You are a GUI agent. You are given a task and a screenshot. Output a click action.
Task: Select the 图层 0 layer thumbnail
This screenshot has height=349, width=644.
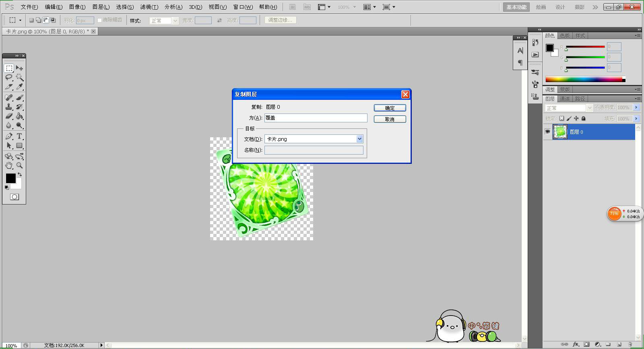click(x=560, y=132)
